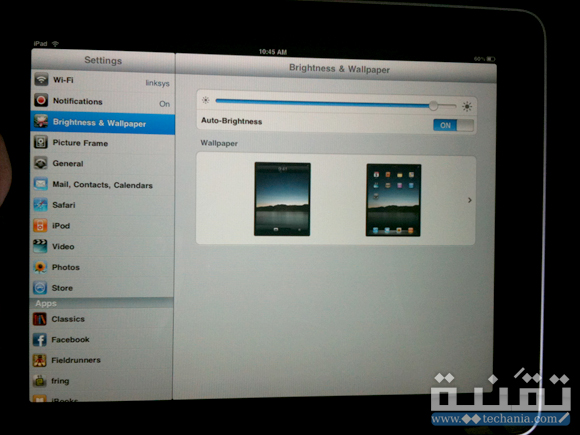
Task: Select Picture Frame settings label
Action: click(x=80, y=143)
